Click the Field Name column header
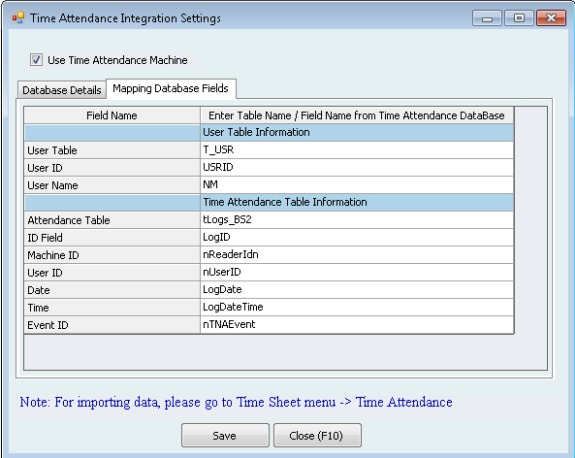The height and width of the screenshot is (458, 575). pyautogui.click(x=112, y=116)
